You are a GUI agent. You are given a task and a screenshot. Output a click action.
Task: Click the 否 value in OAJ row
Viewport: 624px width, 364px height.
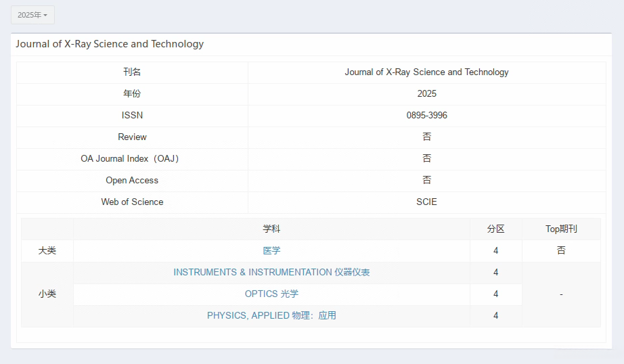point(426,158)
